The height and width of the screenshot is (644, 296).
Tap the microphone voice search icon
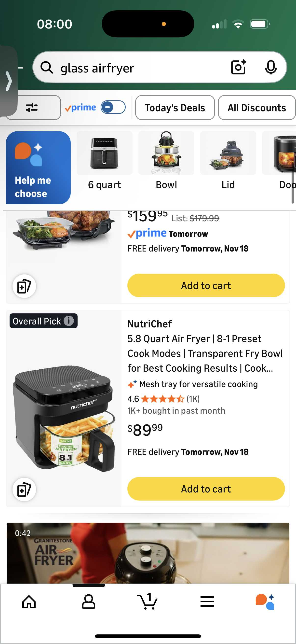271,67
